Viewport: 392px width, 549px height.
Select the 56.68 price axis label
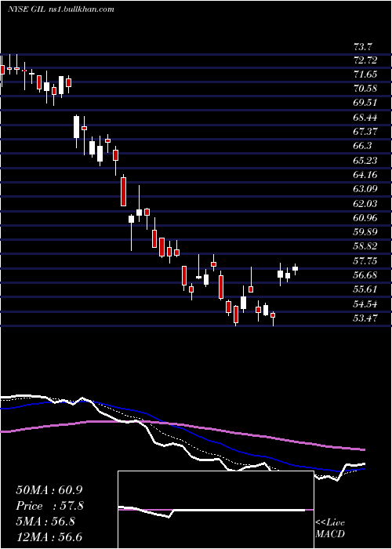pyautogui.click(x=366, y=275)
